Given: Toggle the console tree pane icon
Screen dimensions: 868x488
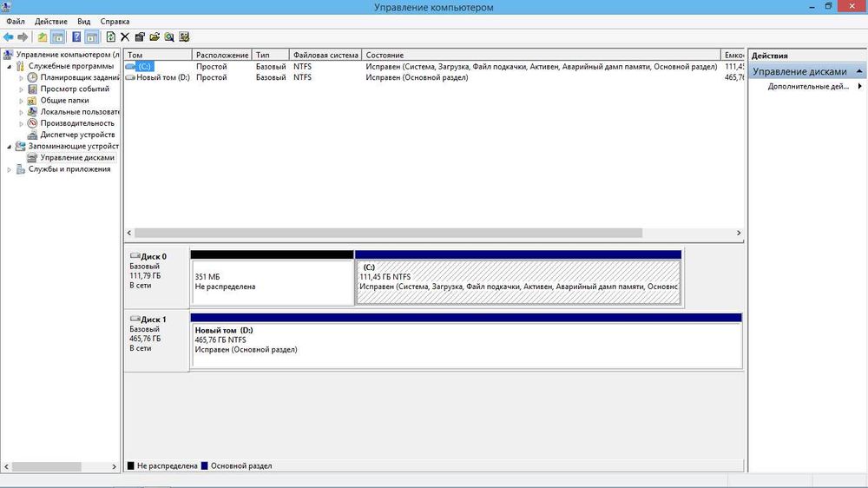Looking at the screenshot, I should tap(57, 37).
